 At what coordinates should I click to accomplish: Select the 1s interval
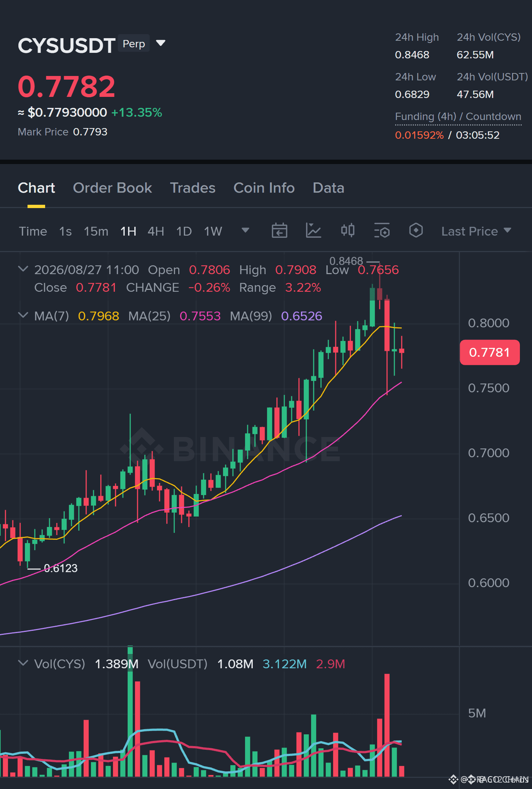(x=65, y=231)
